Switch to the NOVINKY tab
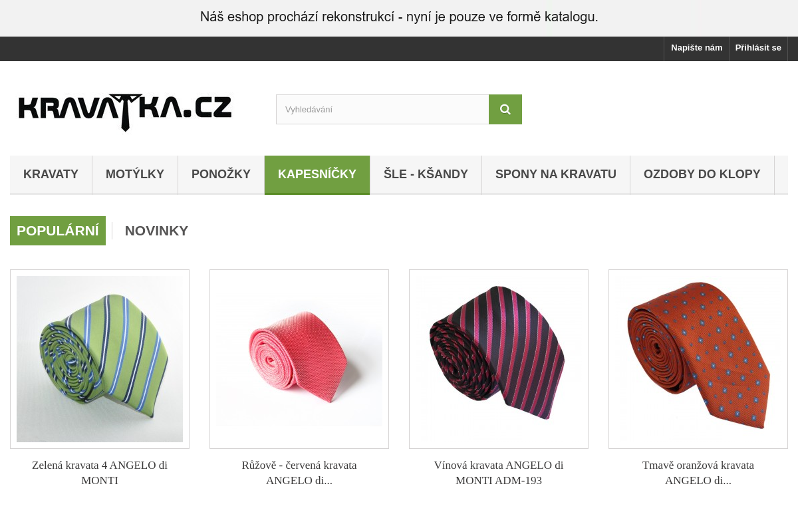798x532 pixels. 156,231
